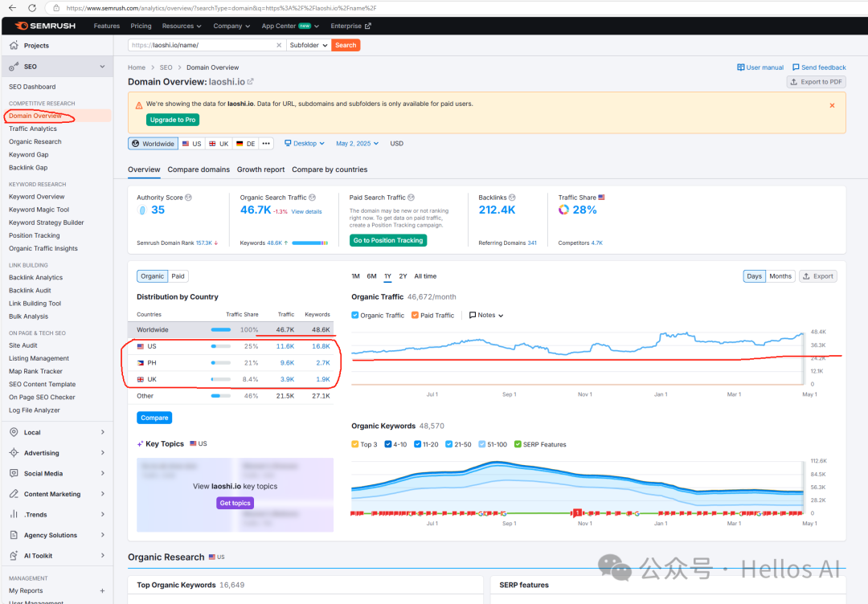Select the 6M time range tab
This screenshot has width=868, height=604.
[371, 276]
